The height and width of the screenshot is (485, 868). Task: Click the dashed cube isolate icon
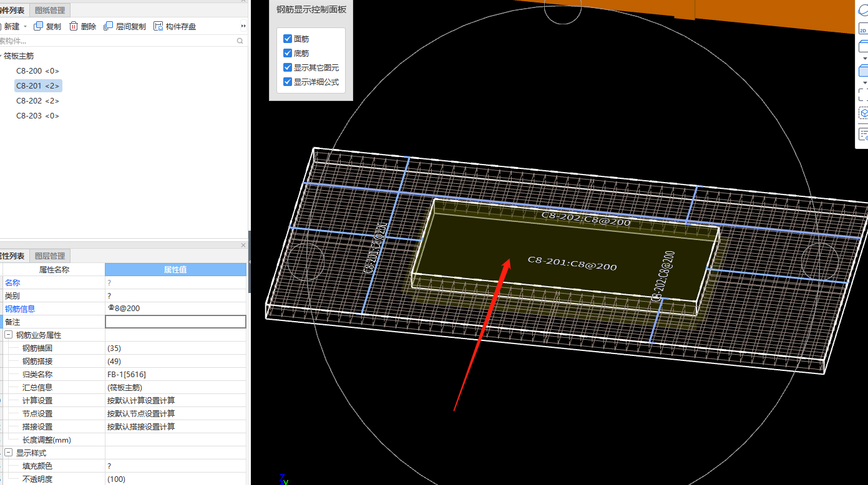(x=864, y=113)
